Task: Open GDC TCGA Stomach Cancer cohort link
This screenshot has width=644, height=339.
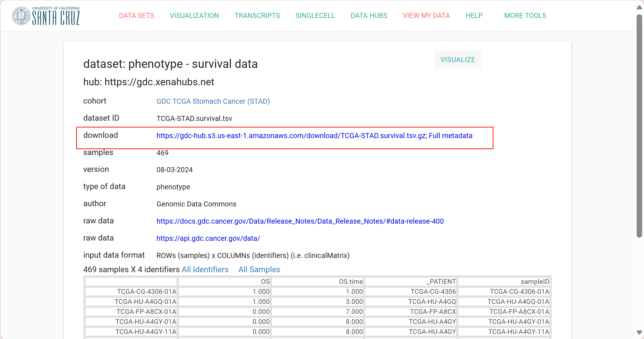Action: pos(213,101)
